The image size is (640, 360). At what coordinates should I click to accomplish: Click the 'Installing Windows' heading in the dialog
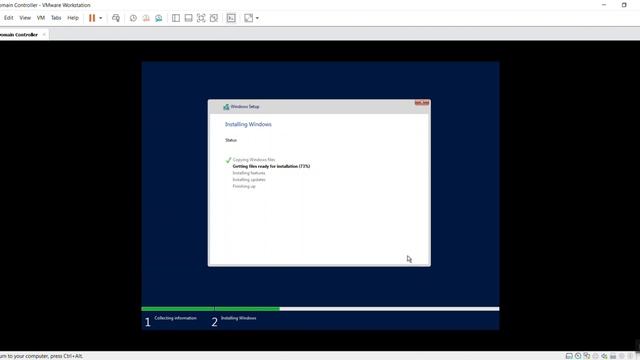(248, 124)
